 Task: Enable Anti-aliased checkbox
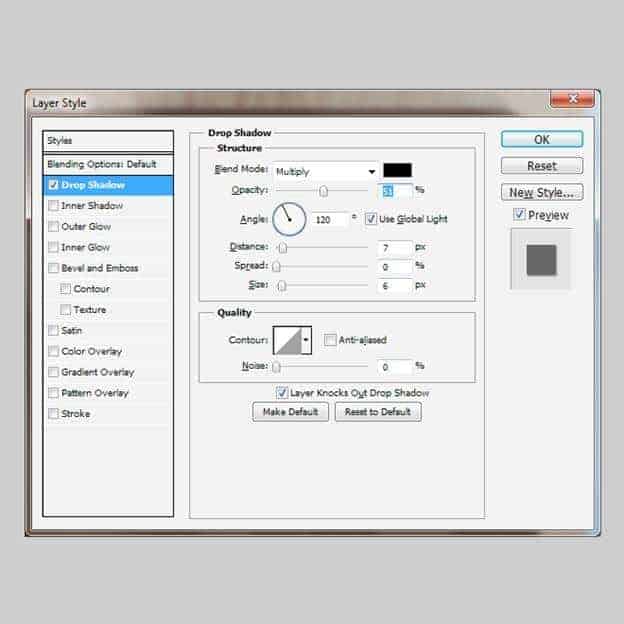[330, 340]
